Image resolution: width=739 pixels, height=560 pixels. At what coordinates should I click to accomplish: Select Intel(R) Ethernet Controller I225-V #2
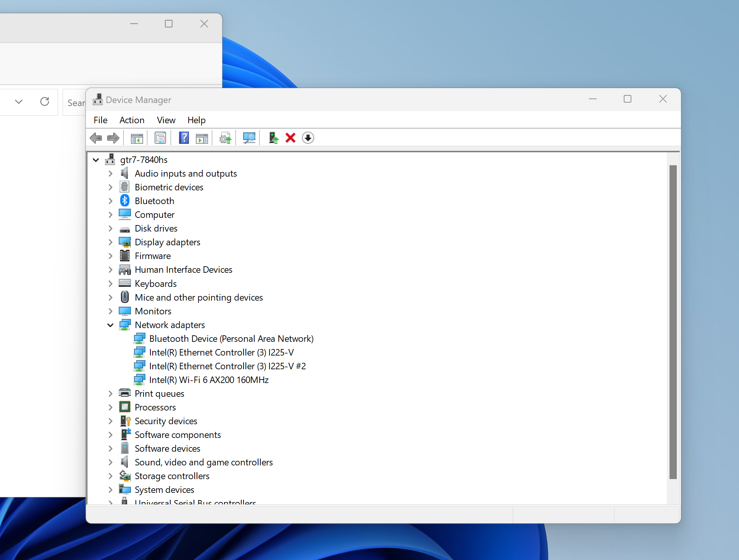[x=228, y=366]
